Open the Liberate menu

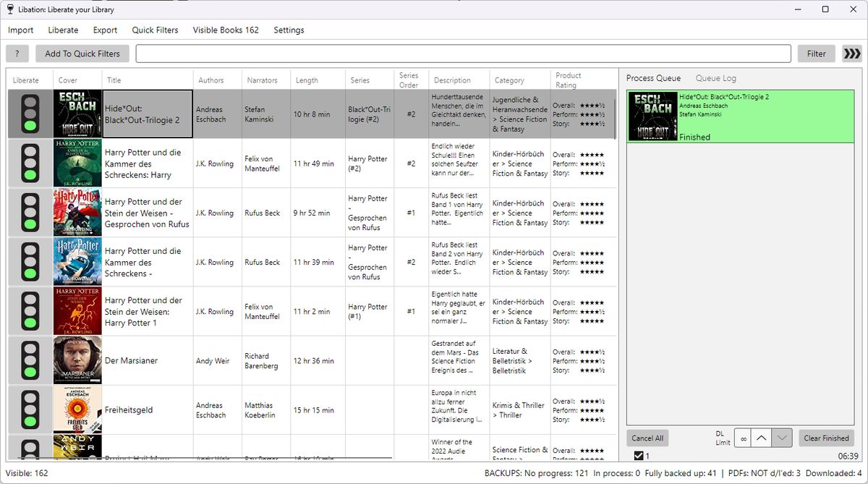[63, 30]
